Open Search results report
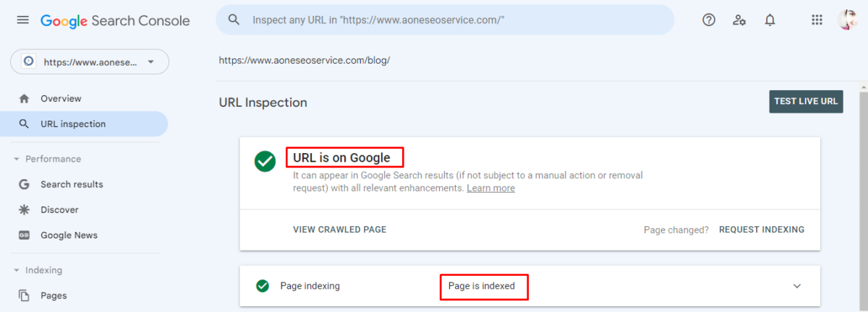 click(72, 184)
